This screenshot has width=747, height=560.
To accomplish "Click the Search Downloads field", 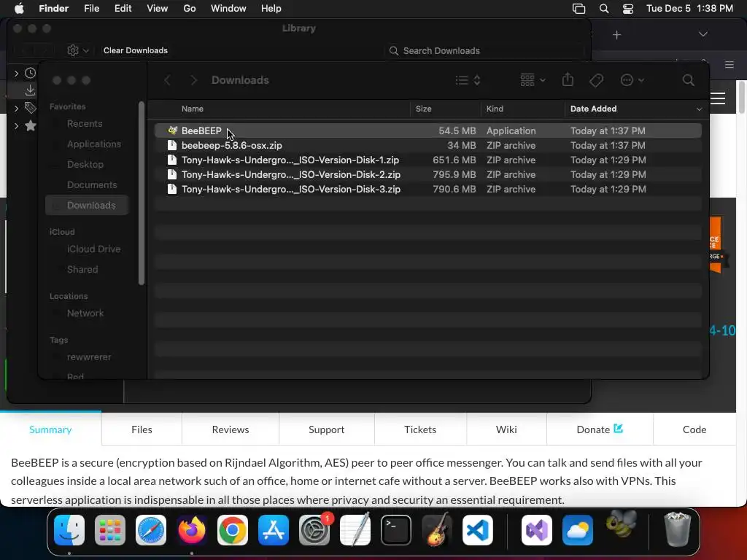I will click(484, 50).
